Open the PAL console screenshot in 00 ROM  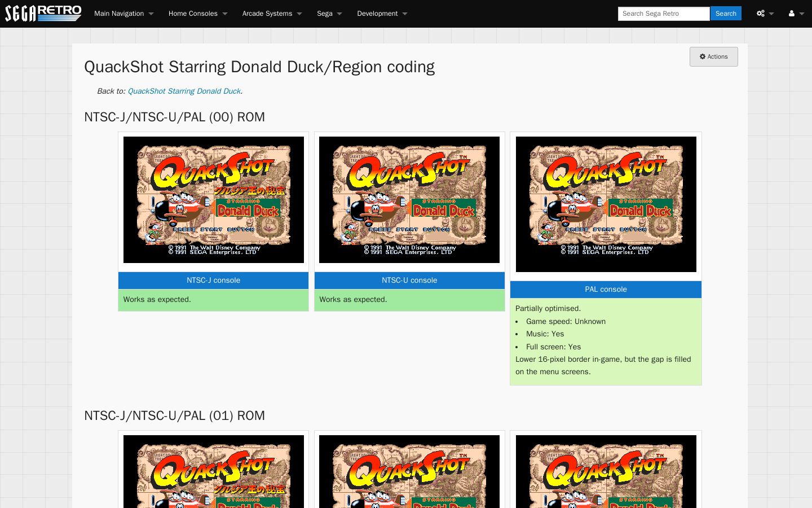(x=606, y=204)
